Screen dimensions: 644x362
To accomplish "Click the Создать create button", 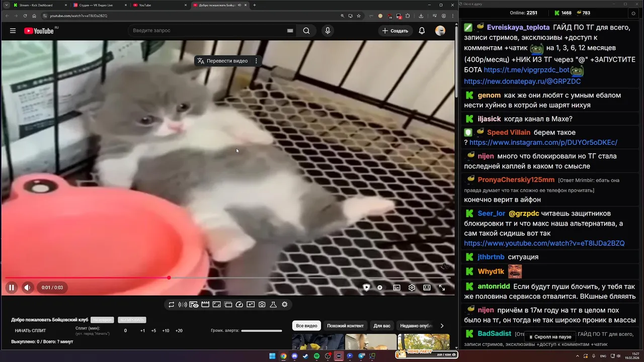I will click(395, 31).
